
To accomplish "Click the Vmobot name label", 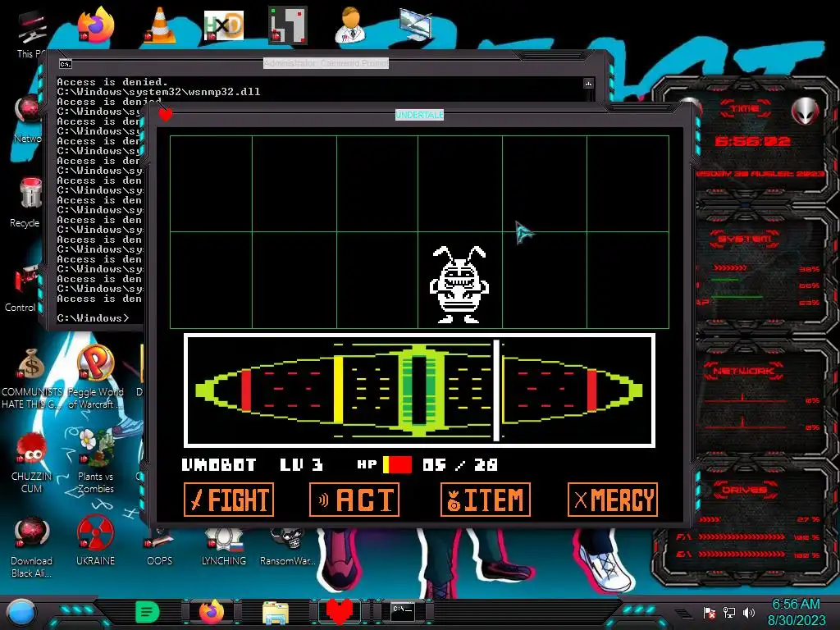I will click(219, 464).
